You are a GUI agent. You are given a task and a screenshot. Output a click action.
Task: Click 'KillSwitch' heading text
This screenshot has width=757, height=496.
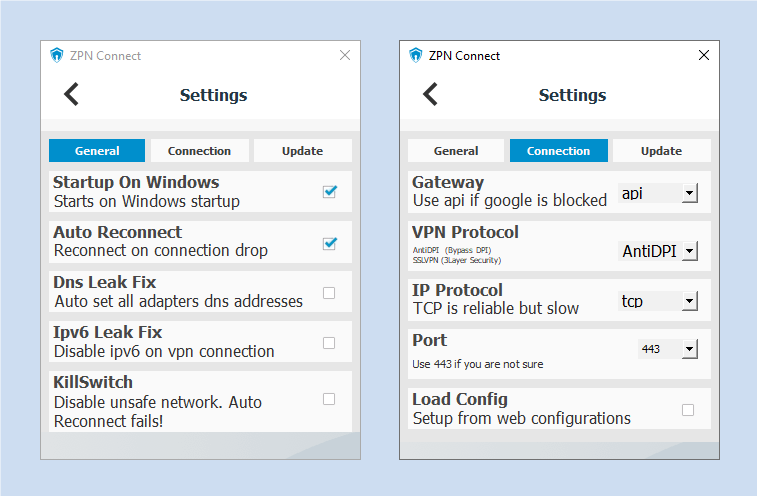(93, 382)
